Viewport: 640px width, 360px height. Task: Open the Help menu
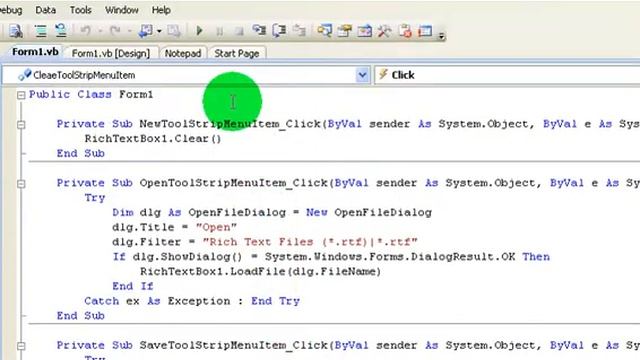(x=161, y=10)
